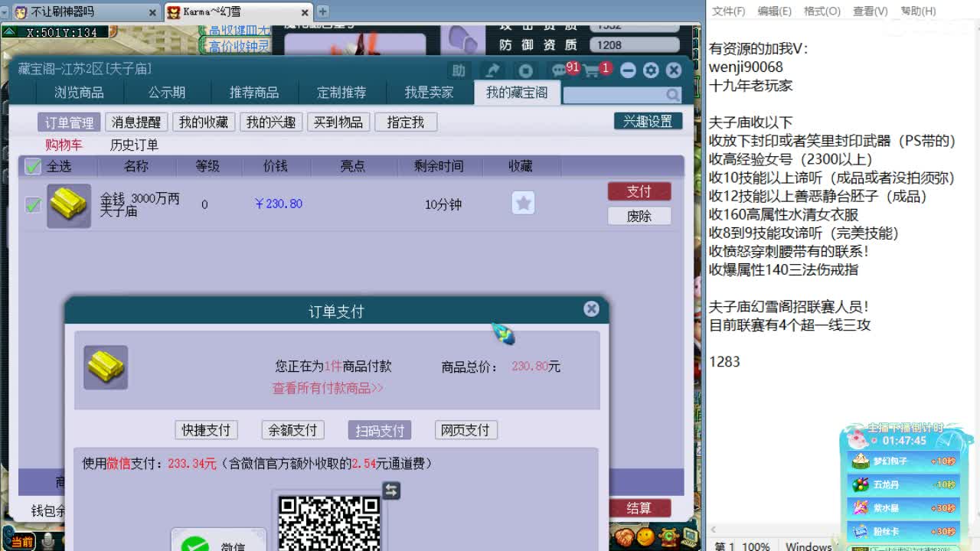
Task: Click the stop-record circle icon in title bar
Action: click(525, 70)
